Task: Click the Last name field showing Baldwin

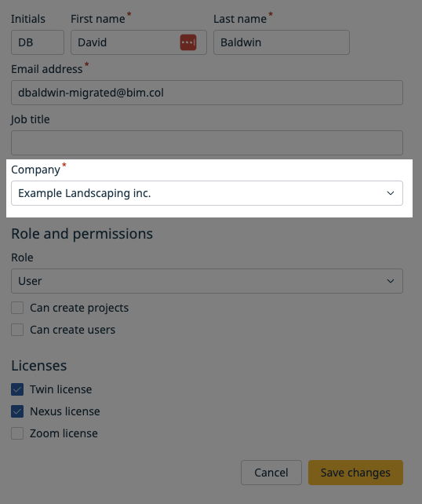Action: [x=282, y=42]
